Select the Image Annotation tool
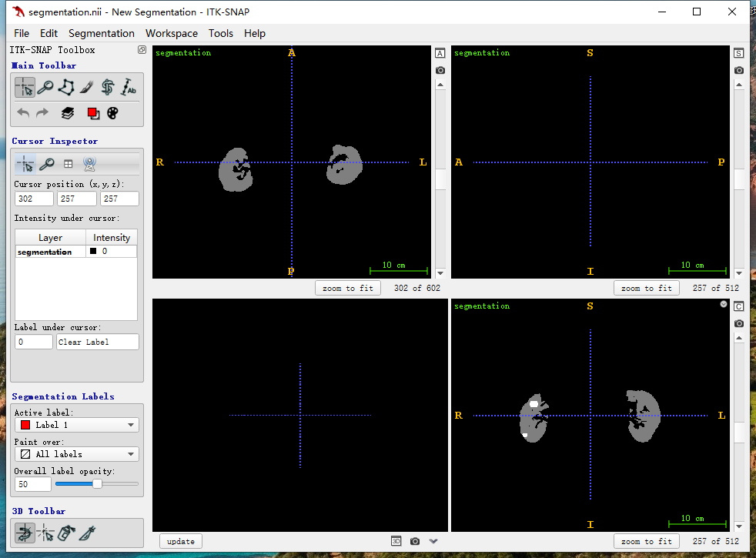 [129, 88]
